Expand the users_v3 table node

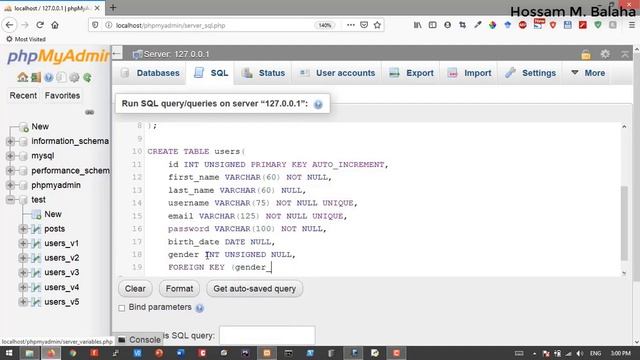[x=23, y=273]
